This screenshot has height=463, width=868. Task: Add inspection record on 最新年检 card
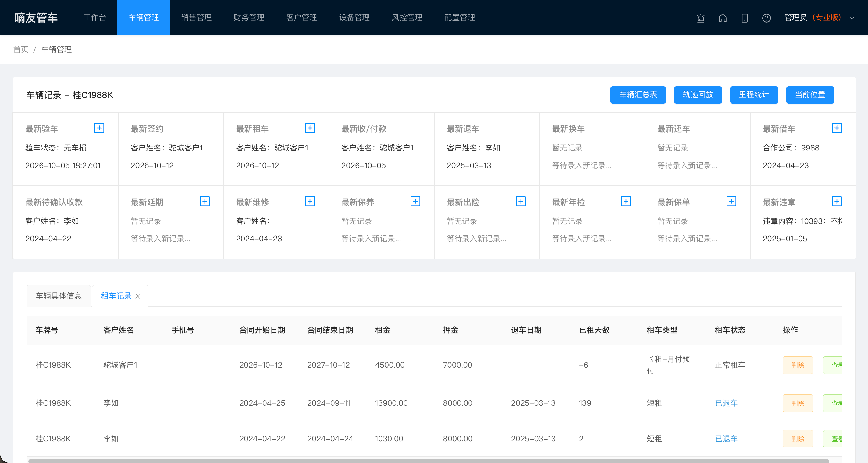pos(626,201)
